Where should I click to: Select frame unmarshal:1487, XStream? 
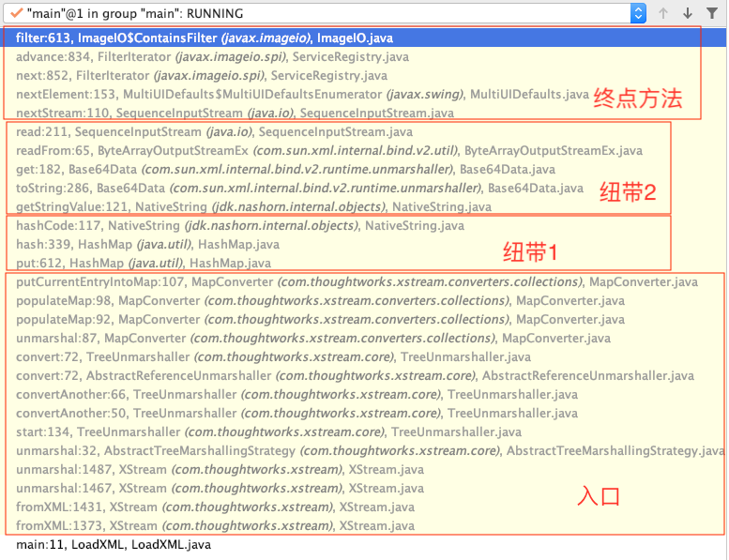364,469
